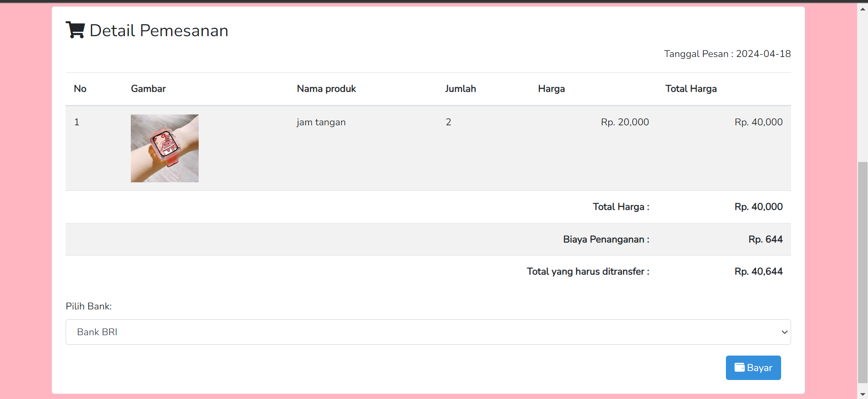The image size is (868, 399).
Task: Select the Nama produk column header
Action: click(326, 89)
